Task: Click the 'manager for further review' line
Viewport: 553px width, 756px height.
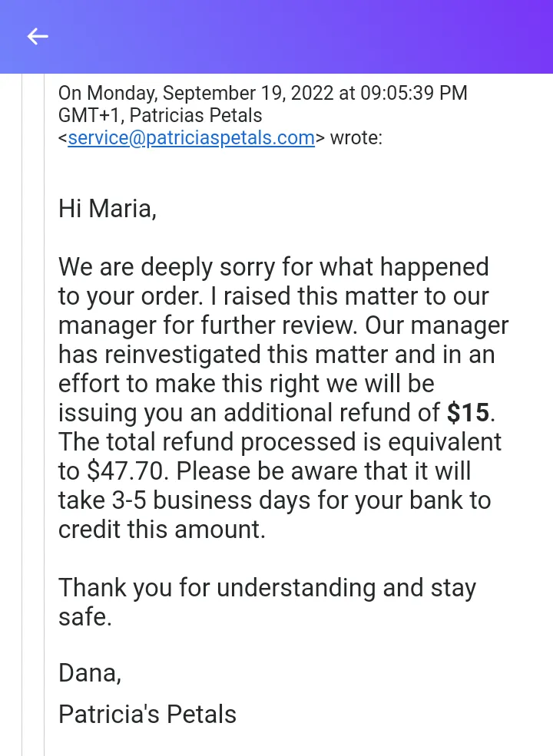Action: pos(283,326)
